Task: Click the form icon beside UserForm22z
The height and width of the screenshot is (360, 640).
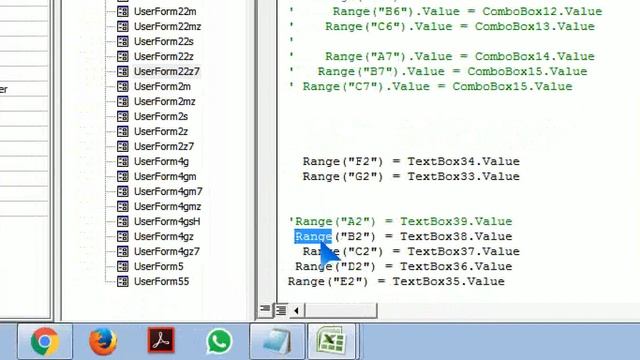Action: tap(123, 56)
